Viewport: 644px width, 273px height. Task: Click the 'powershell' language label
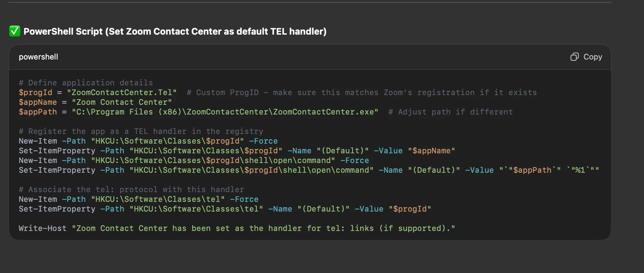coord(39,57)
